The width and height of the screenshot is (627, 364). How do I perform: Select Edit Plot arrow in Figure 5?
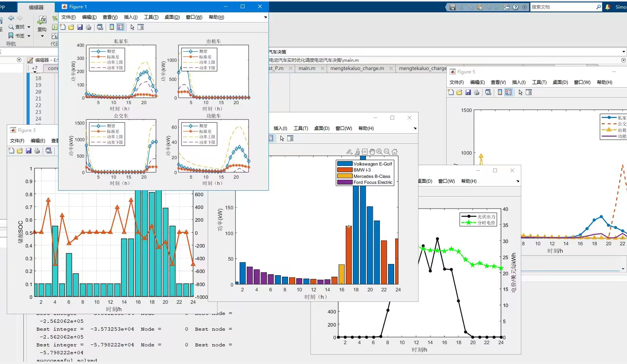[x=520, y=92]
